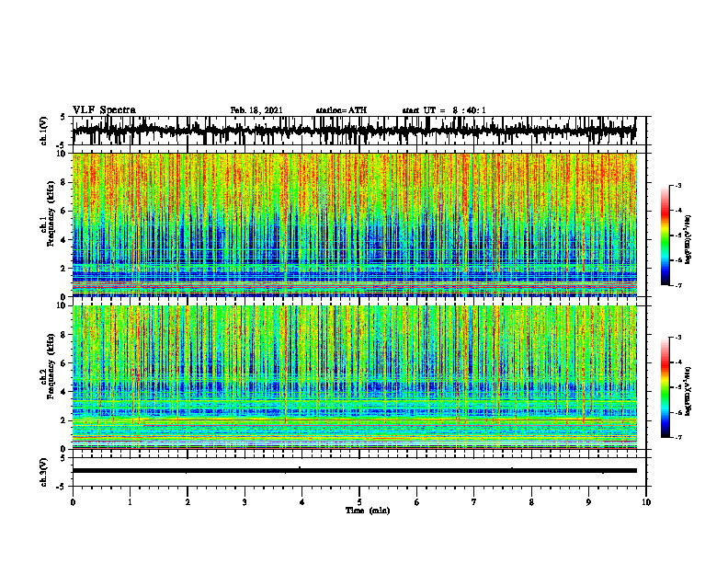Click the "5" tick on ch.1(V) axis
The image size is (728, 563).
coord(63,117)
